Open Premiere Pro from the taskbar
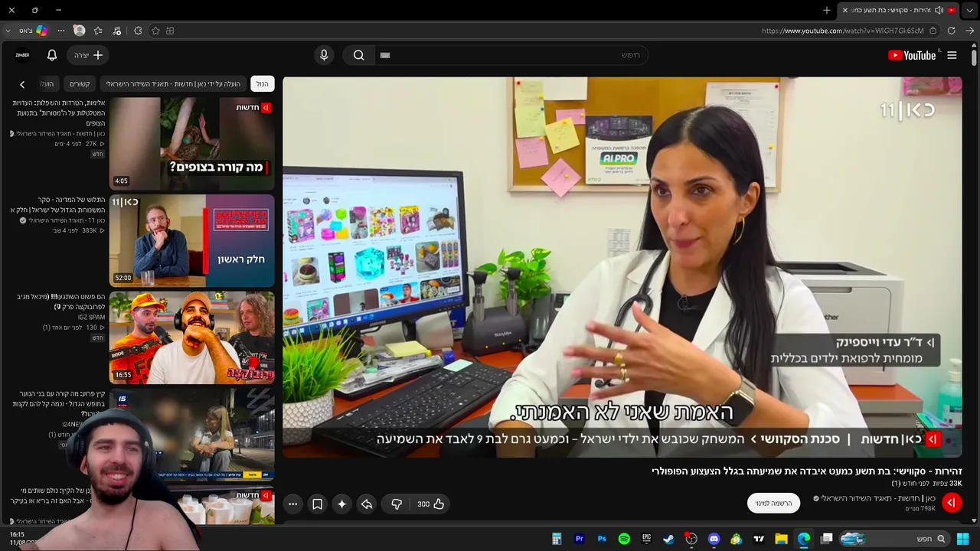Screen dimensions: 980x551 tap(580, 539)
